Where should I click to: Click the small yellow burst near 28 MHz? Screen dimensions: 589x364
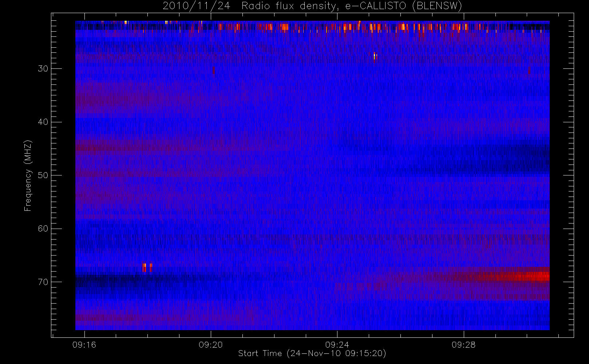pos(375,56)
